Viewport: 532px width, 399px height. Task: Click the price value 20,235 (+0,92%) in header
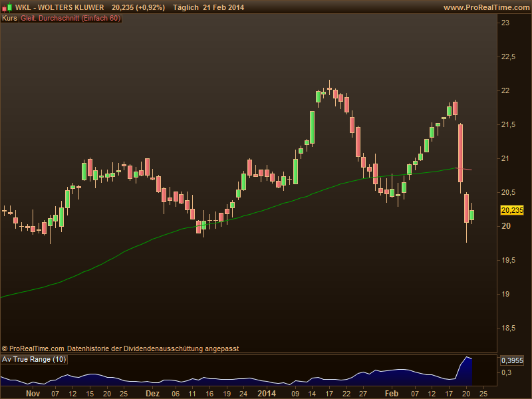(x=138, y=7)
